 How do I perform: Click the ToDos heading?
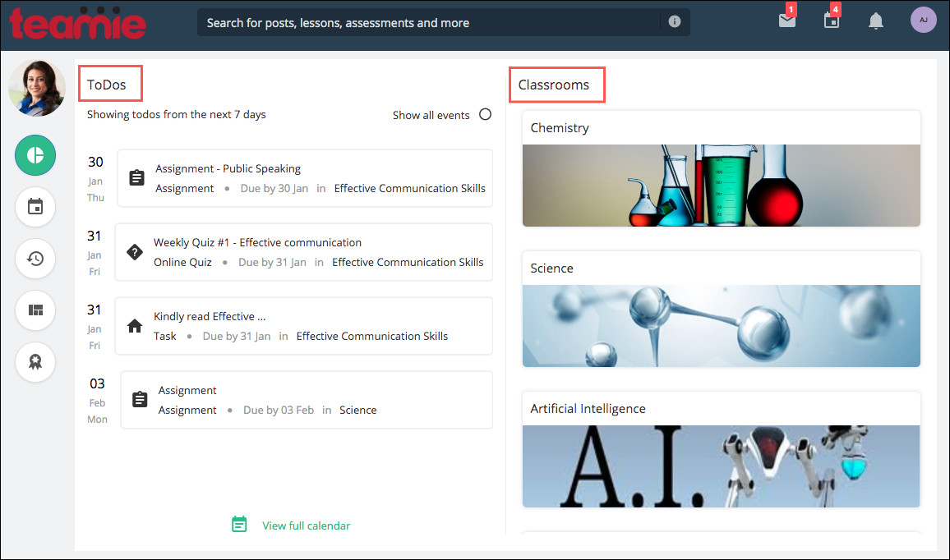[x=107, y=85]
